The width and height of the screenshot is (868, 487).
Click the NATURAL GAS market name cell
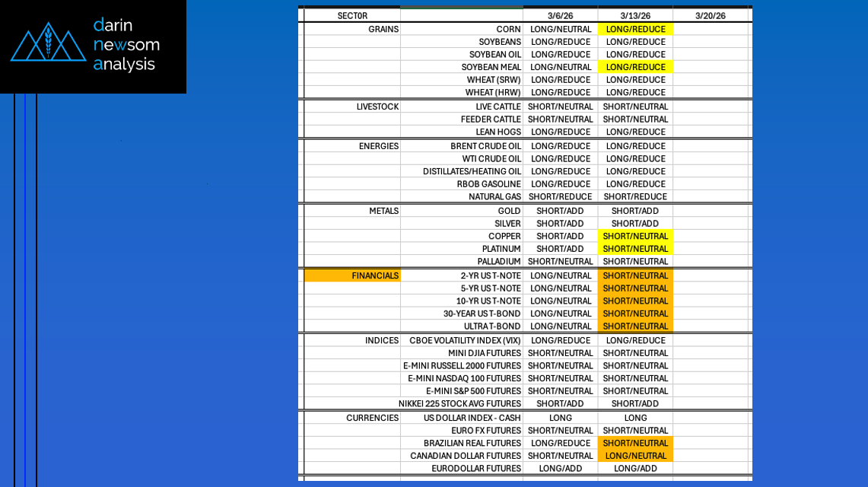pos(494,196)
